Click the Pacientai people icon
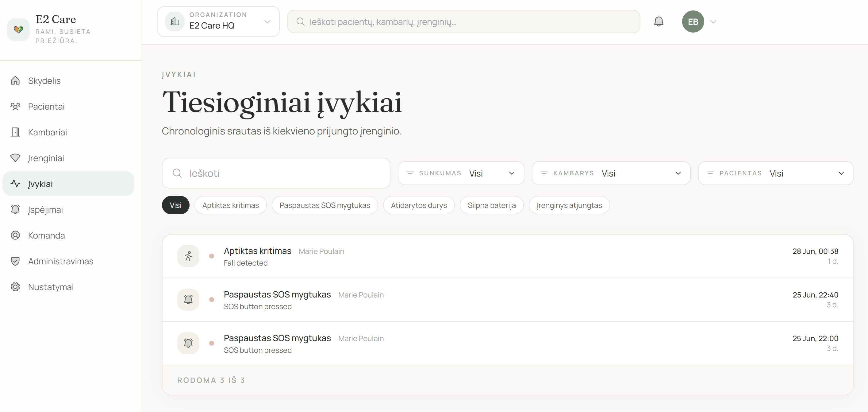This screenshot has width=868, height=412. 15,107
